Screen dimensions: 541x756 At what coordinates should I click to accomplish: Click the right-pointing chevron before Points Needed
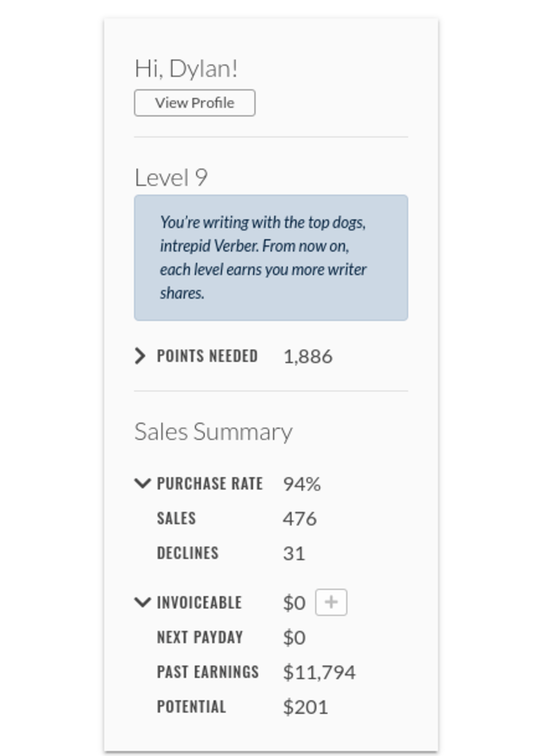(x=141, y=355)
